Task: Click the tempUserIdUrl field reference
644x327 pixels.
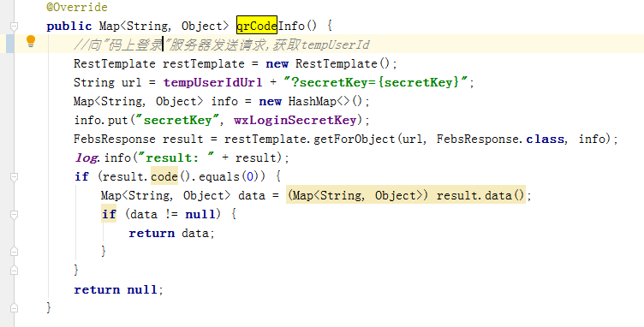Action: 212,82
